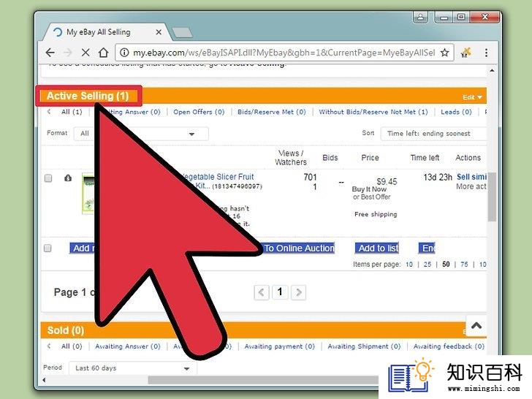This screenshot has width=532, height=399.
Task: Click horizontal scrollbar left arrow
Action: pyautogui.click(x=44, y=380)
